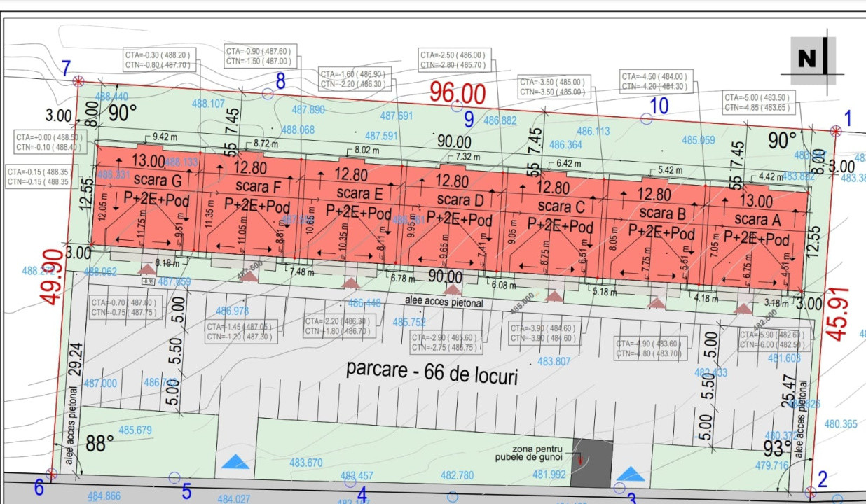Click the red corner marker at point 1
This screenshot has width=866, height=504.
[835, 130]
